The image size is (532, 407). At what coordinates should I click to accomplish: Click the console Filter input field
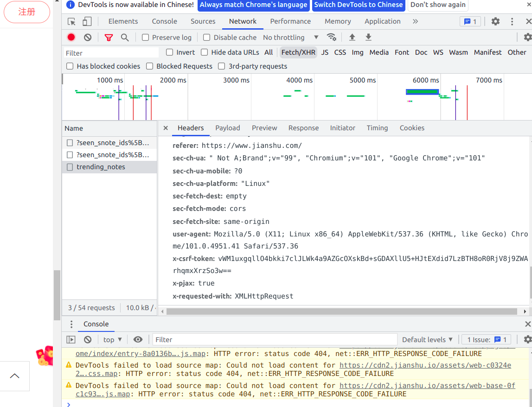(x=275, y=339)
